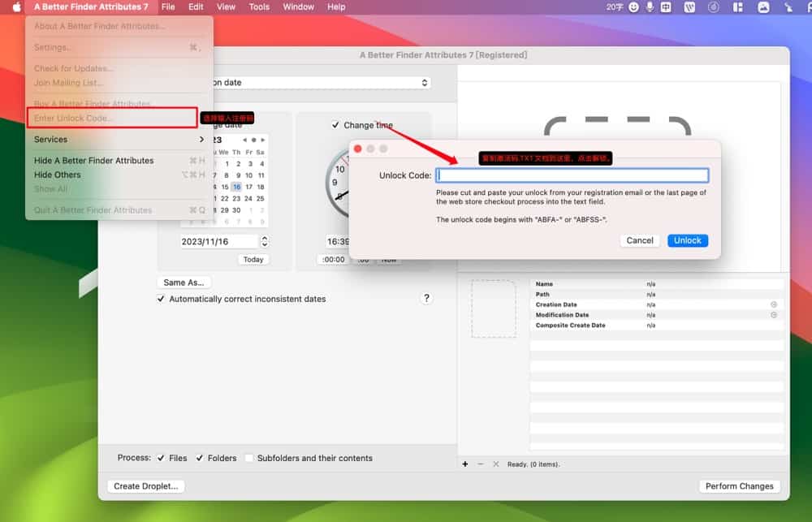812x522 pixels.
Task: Enable Subfolders and their contents
Action: [248, 458]
